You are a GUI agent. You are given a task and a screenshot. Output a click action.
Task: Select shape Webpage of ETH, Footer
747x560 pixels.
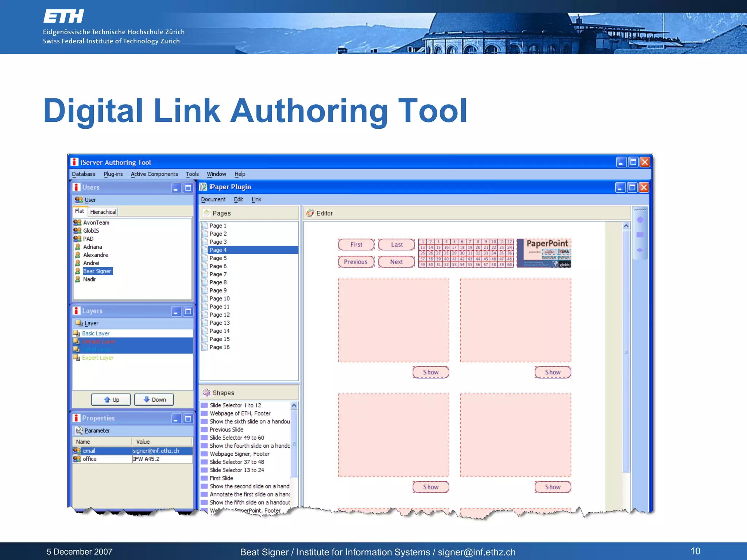pos(240,413)
